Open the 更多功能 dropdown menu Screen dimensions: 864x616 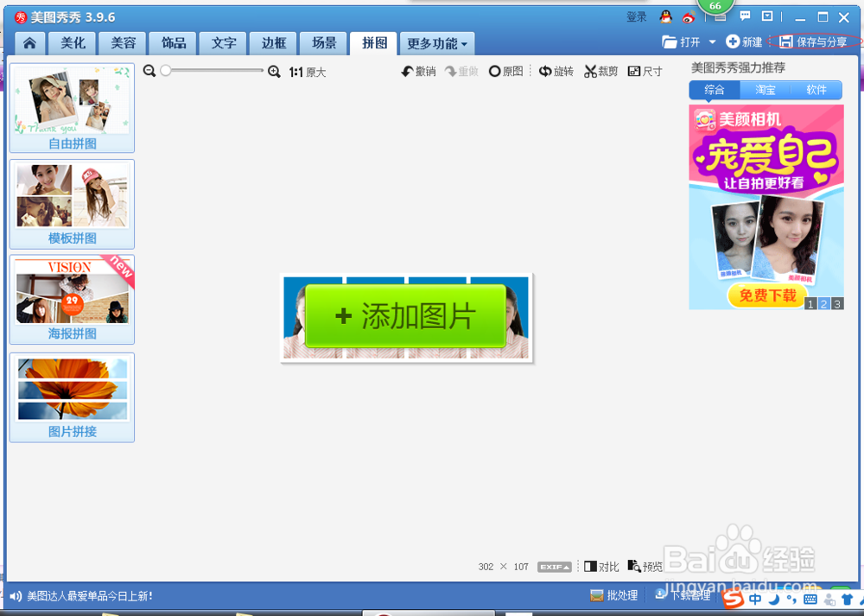[437, 42]
